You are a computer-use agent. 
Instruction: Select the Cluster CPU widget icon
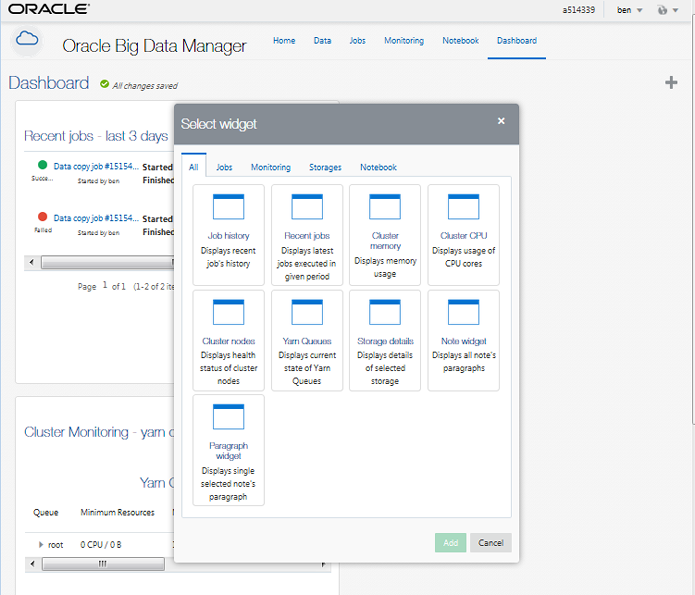tap(463, 207)
